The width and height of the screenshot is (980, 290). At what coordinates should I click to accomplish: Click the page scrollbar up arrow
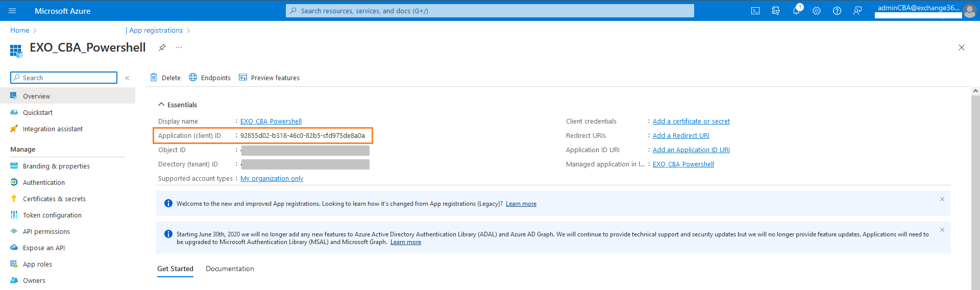click(x=975, y=91)
